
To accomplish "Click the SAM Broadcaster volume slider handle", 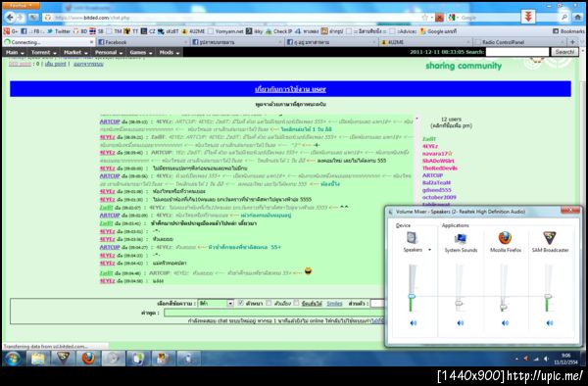I will (548, 297).
